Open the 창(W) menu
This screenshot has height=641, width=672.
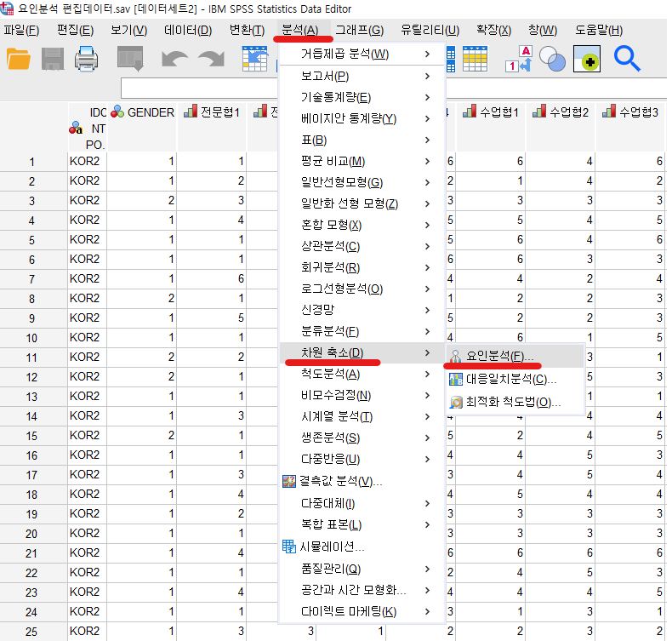coord(543,30)
